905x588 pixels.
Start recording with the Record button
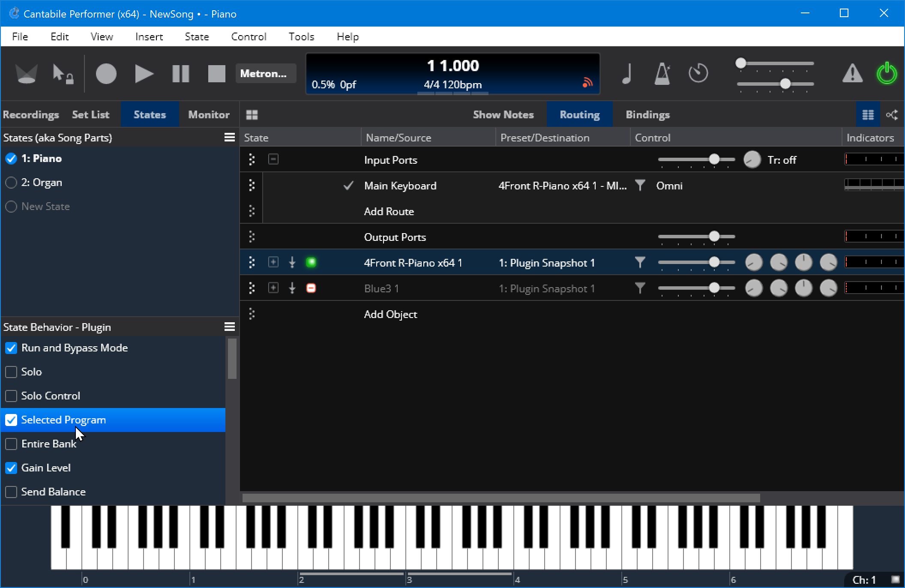click(106, 73)
